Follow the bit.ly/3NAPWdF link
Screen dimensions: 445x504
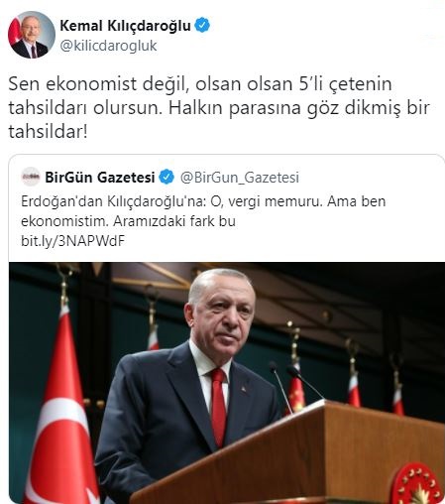[73, 241]
